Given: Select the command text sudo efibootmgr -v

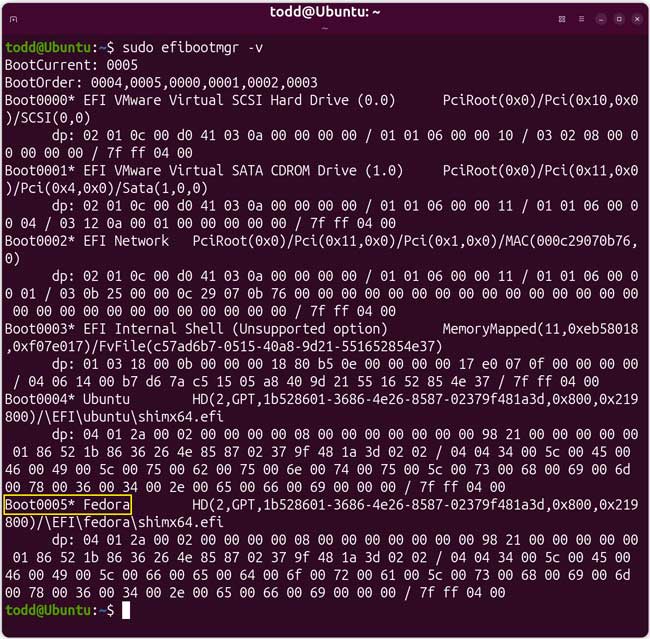Looking at the screenshot, I should [192, 48].
